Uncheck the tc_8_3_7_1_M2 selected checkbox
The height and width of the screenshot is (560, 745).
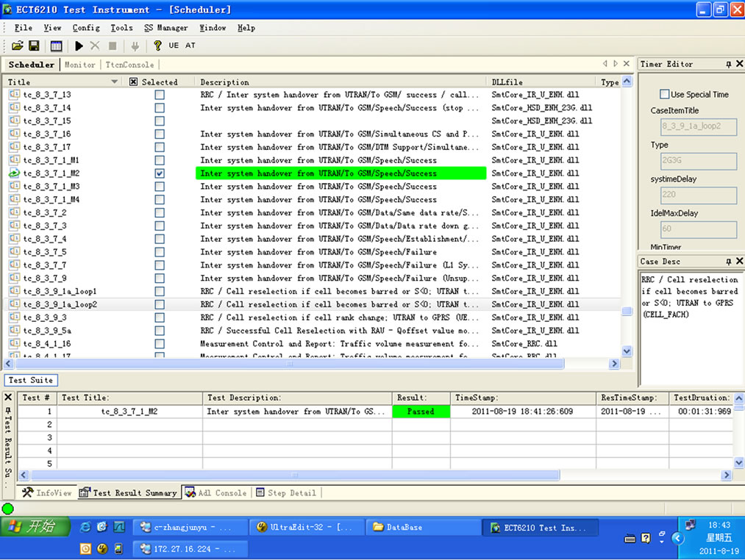(160, 173)
